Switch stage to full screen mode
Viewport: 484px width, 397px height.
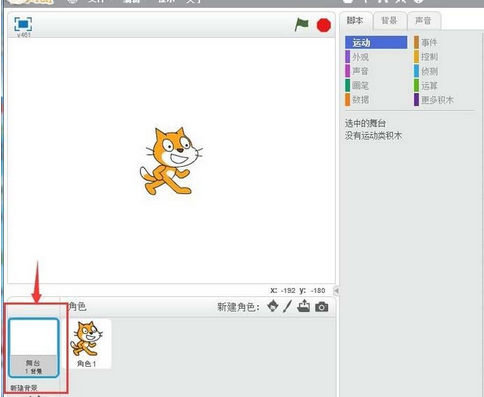point(23,24)
